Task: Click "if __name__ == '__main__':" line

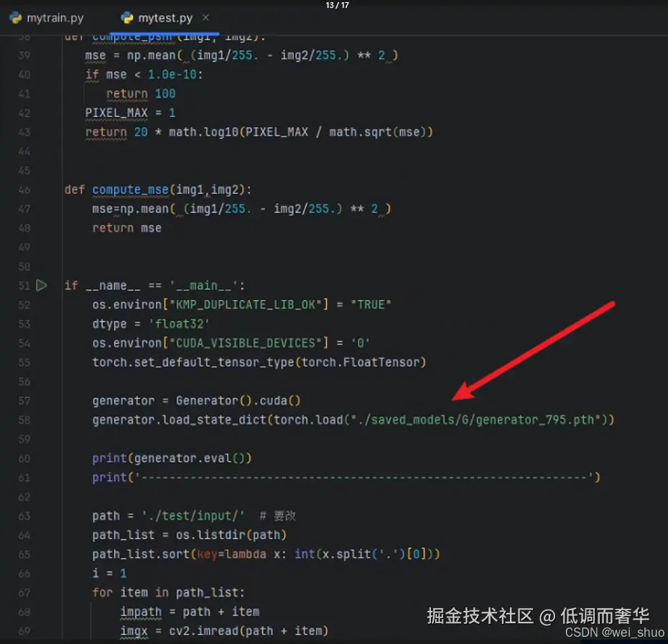Action: click(x=154, y=285)
